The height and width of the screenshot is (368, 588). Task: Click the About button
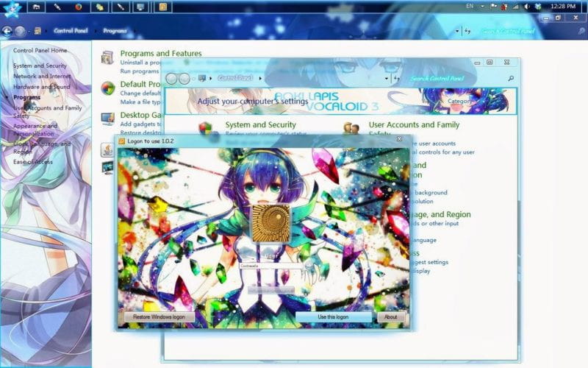click(x=390, y=316)
